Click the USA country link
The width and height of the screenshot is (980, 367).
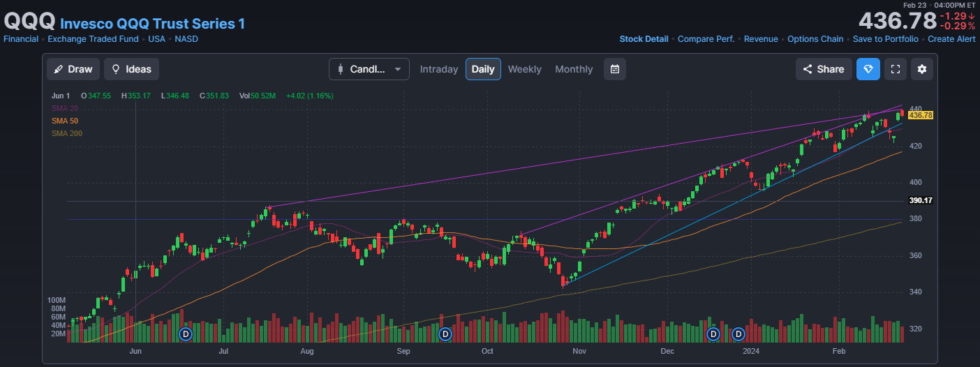point(156,39)
